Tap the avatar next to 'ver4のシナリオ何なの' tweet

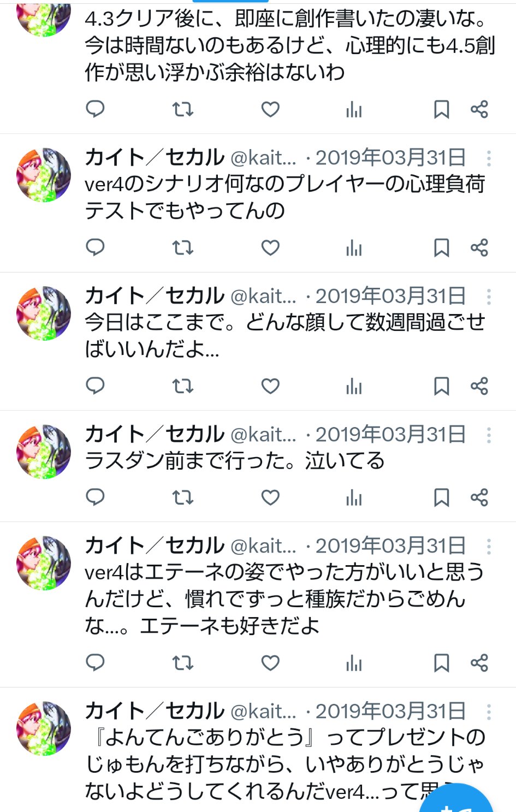pos(44,175)
